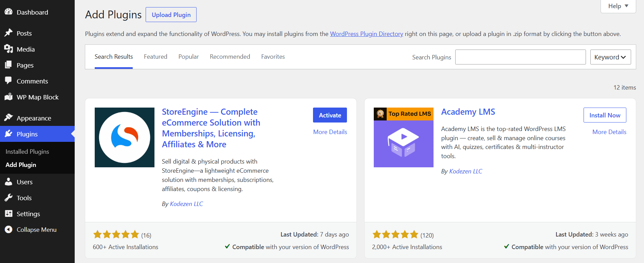This screenshot has height=263, width=644.
Task: Click the StoreEngine compatibility checkmark icon
Action: pos(227,246)
